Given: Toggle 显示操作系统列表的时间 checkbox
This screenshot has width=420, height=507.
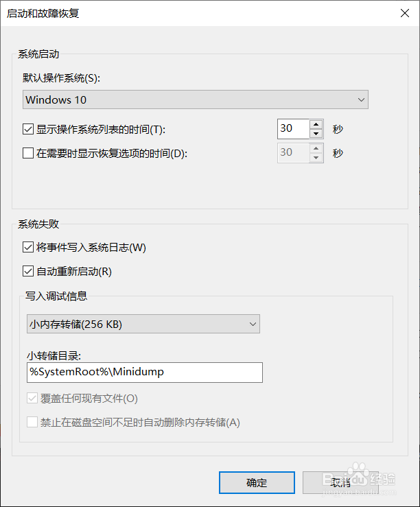Looking at the screenshot, I should [x=29, y=129].
